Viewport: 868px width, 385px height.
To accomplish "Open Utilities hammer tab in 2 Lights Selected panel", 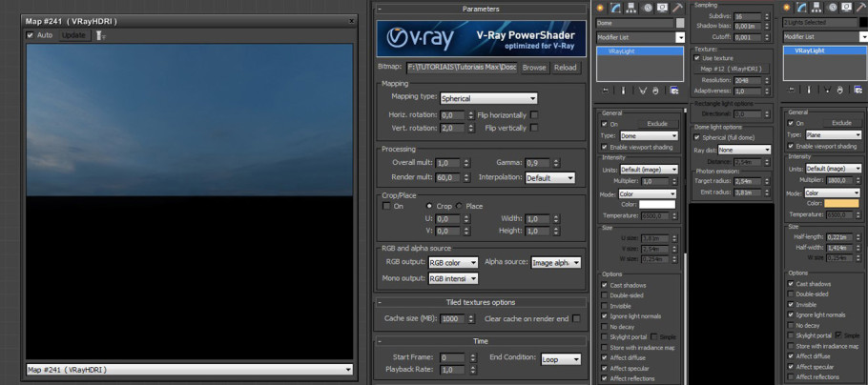I will 863,8.
